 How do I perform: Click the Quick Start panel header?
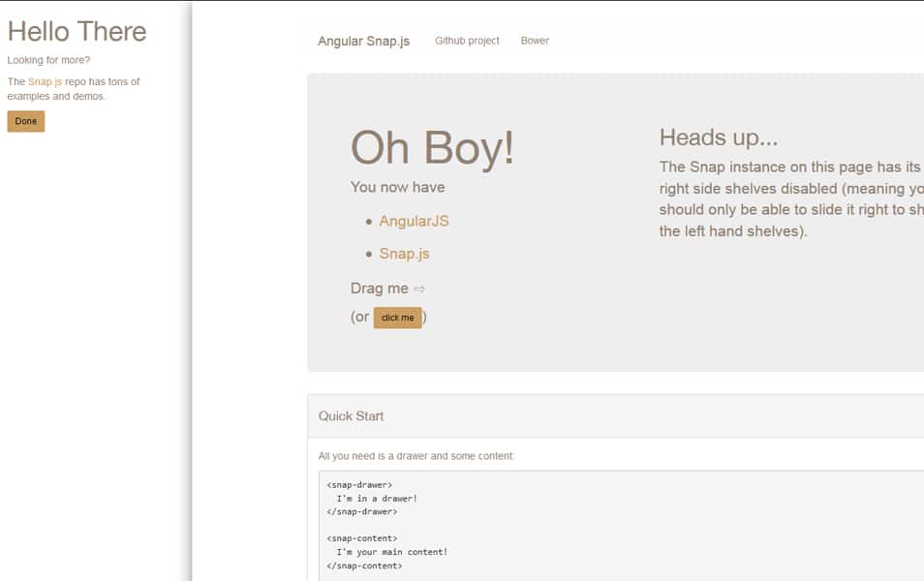(351, 416)
